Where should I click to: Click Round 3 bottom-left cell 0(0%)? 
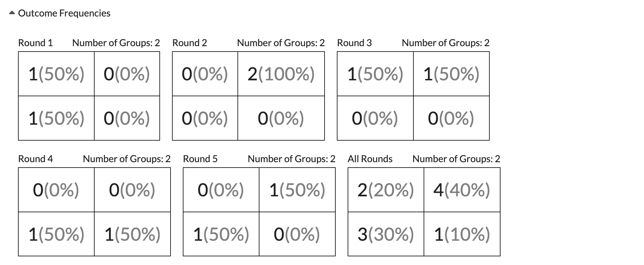click(x=375, y=118)
